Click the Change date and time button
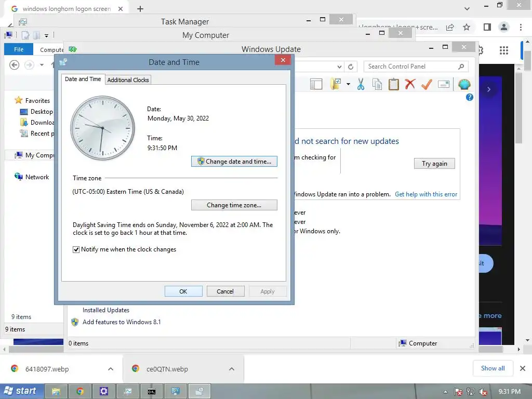The image size is (532, 399). 234,162
